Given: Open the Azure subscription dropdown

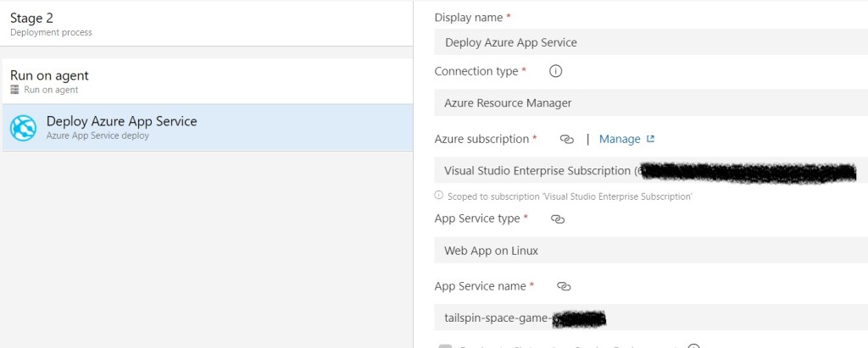Looking at the screenshot, I should pos(650,170).
